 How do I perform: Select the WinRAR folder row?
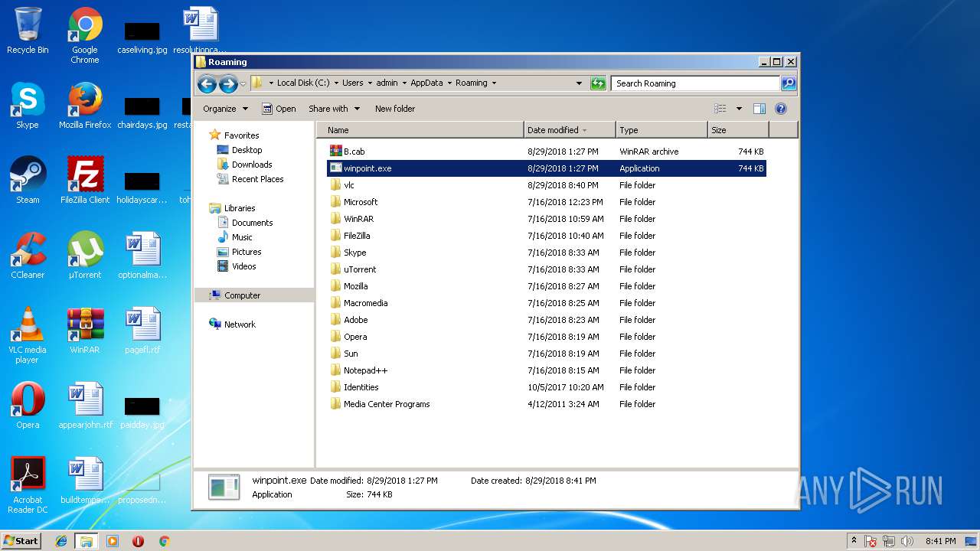[x=547, y=219]
